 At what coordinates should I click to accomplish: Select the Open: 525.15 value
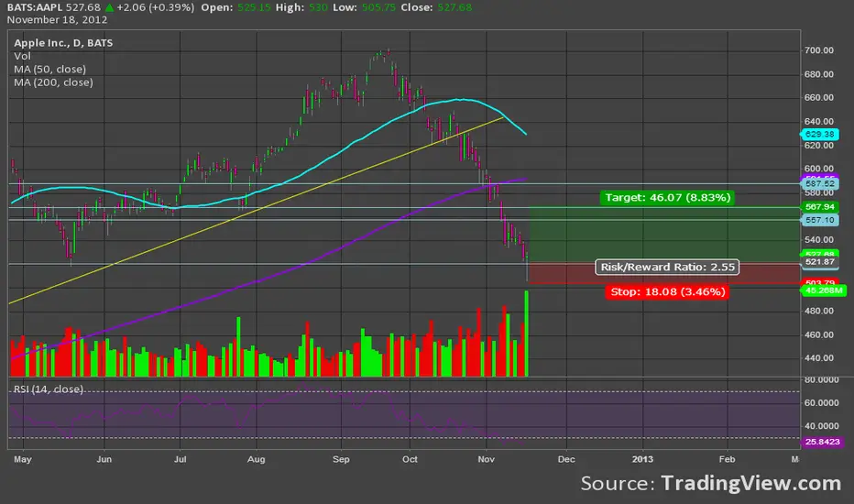pyautogui.click(x=235, y=7)
